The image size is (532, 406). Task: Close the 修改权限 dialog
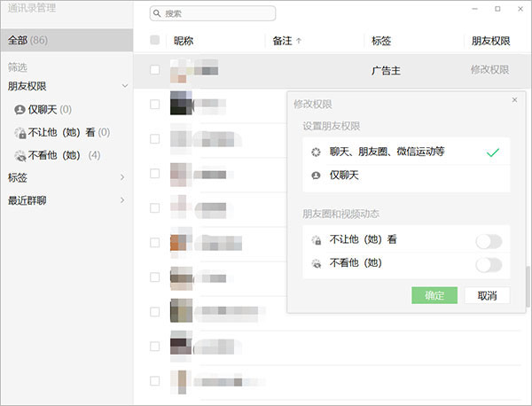pos(514,100)
